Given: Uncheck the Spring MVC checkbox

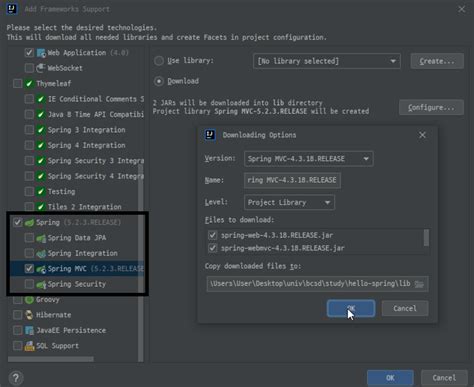Looking at the screenshot, I should 29,269.
